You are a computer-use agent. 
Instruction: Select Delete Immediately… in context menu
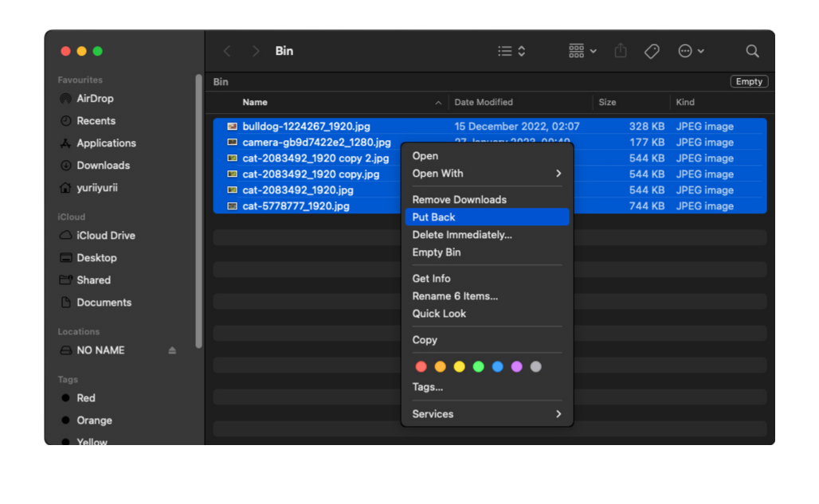click(x=462, y=235)
